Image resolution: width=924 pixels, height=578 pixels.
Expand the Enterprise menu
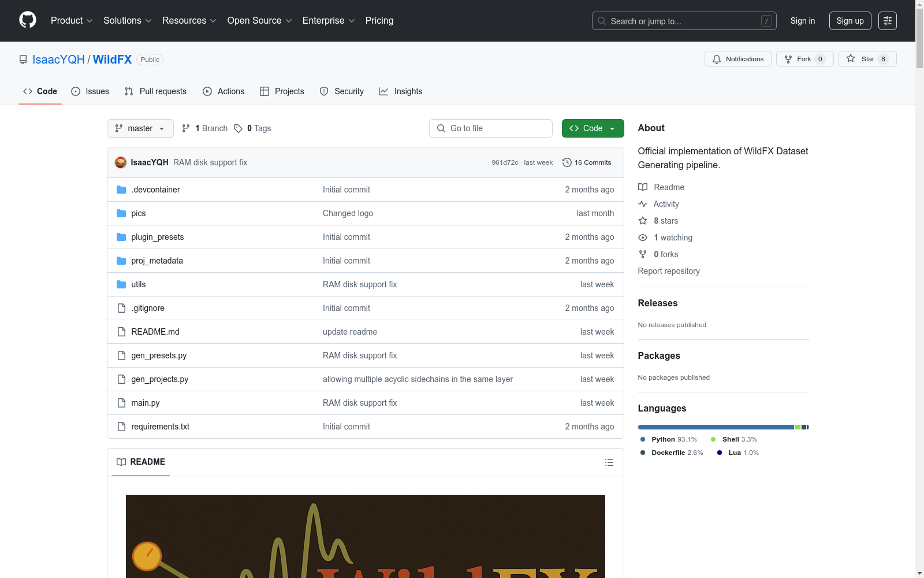pyautogui.click(x=329, y=21)
